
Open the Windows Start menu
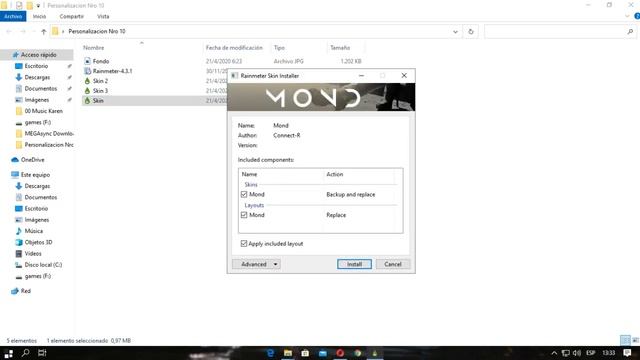click(8, 353)
